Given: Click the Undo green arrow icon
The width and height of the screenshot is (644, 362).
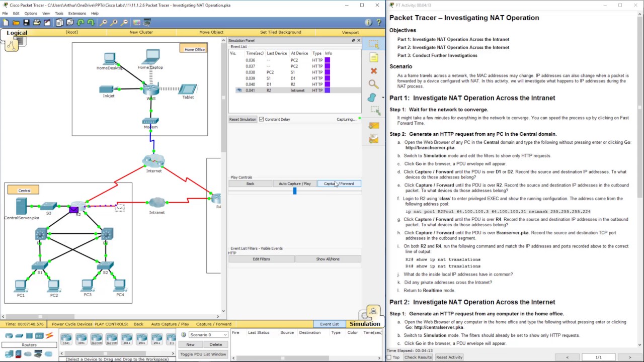Looking at the screenshot, I should pos(80,23).
